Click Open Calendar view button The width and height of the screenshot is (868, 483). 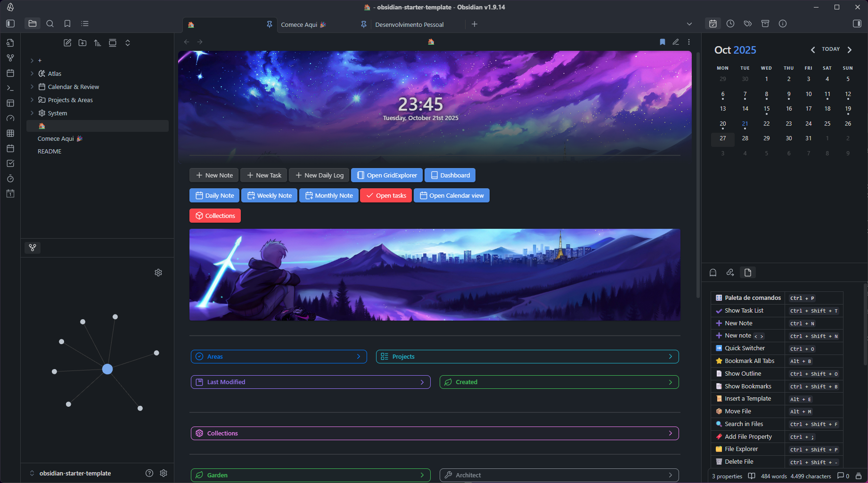pyautogui.click(x=451, y=195)
